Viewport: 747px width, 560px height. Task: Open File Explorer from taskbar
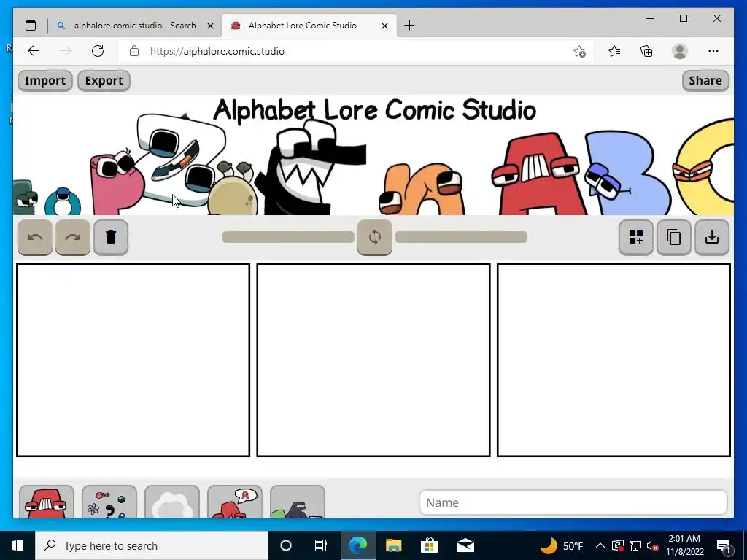[393, 545]
